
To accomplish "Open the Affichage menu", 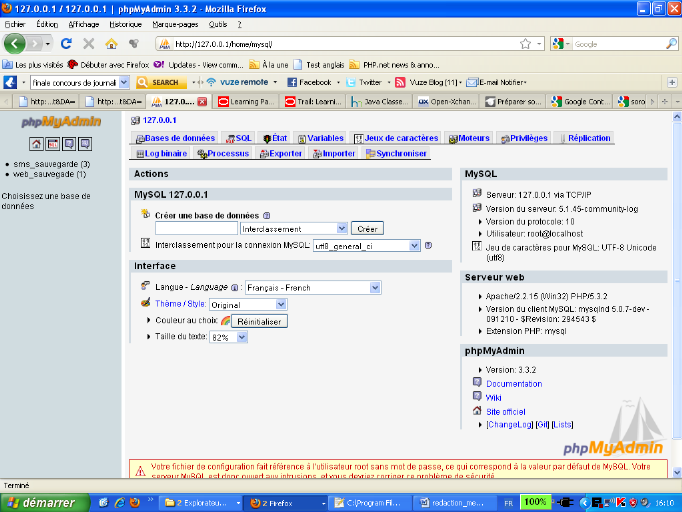I will pos(84,24).
